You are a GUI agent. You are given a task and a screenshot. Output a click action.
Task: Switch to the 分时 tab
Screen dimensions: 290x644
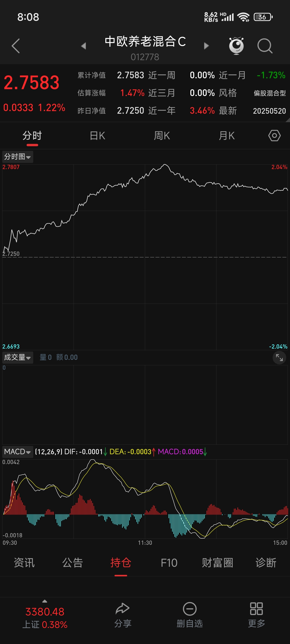click(x=32, y=136)
